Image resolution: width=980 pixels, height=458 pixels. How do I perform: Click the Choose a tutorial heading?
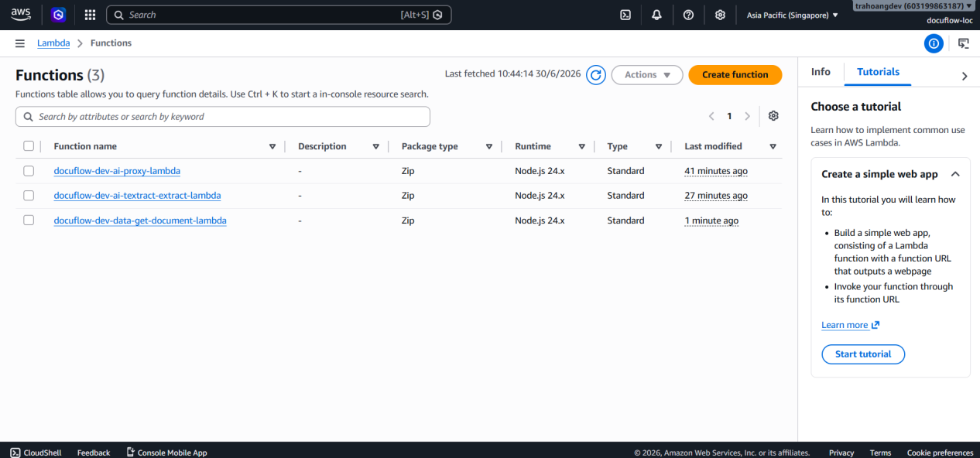pos(855,107)
